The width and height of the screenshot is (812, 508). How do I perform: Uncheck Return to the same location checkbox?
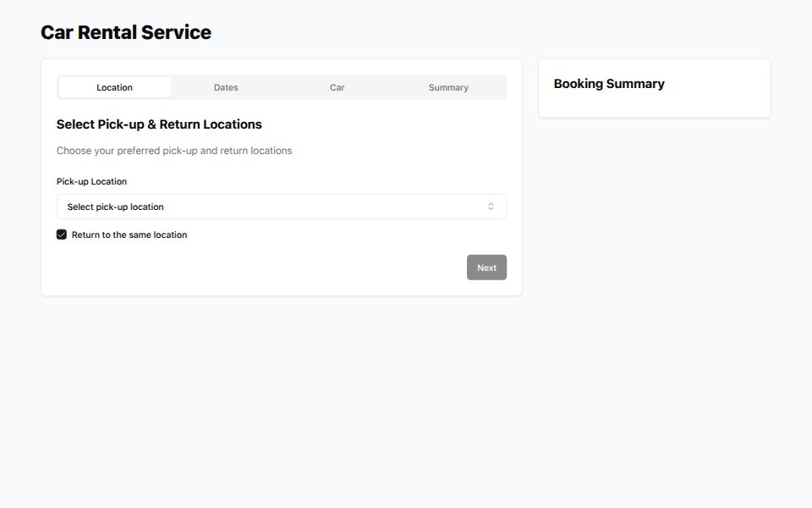[x=62, y=235]
